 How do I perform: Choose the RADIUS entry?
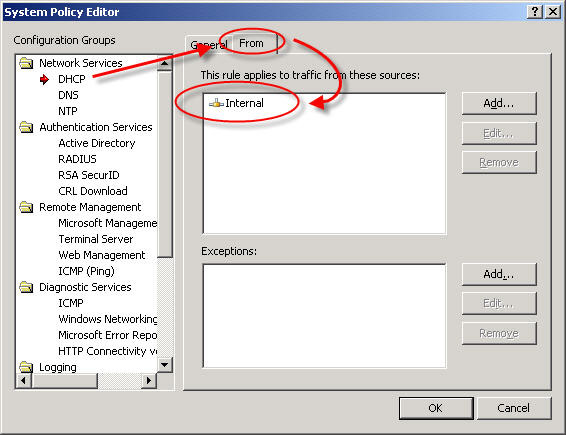click(77, 159)
